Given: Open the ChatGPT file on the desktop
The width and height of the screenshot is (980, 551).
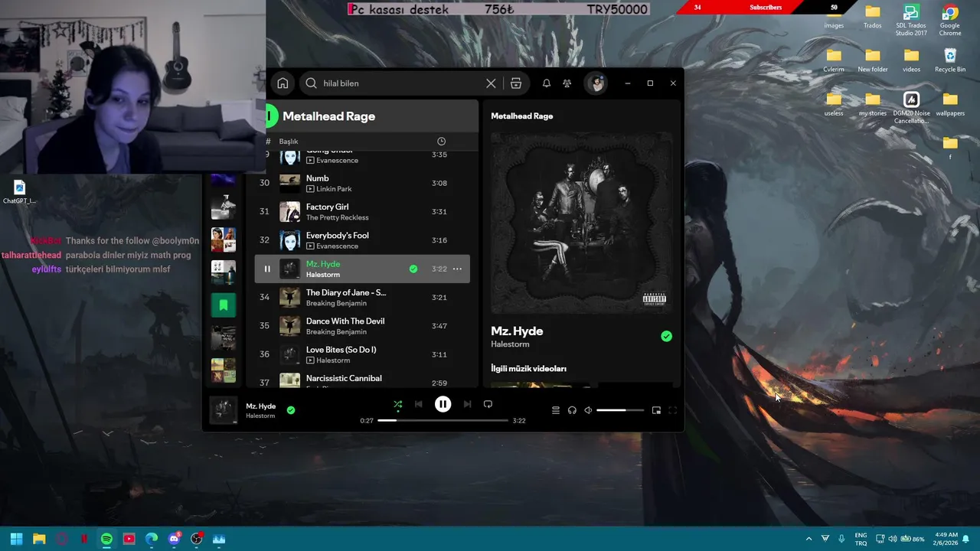Looking at the screenshot, I should [x=19, y=192].
